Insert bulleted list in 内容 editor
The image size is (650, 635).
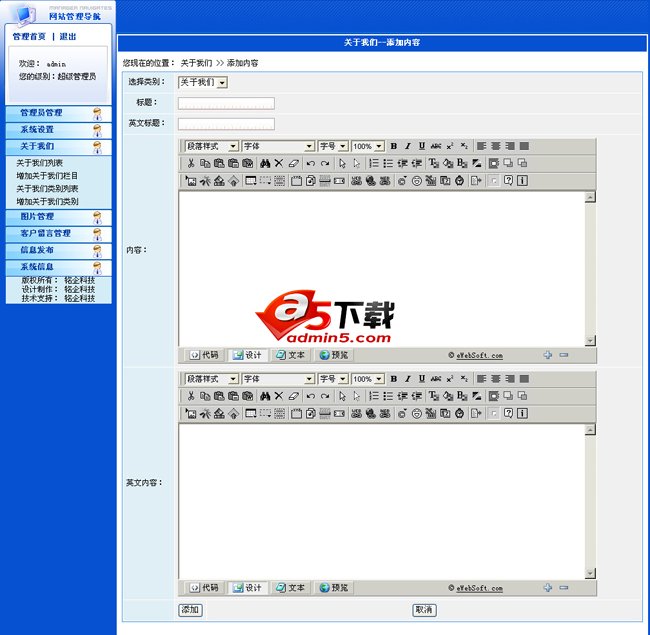click(388, 163)
